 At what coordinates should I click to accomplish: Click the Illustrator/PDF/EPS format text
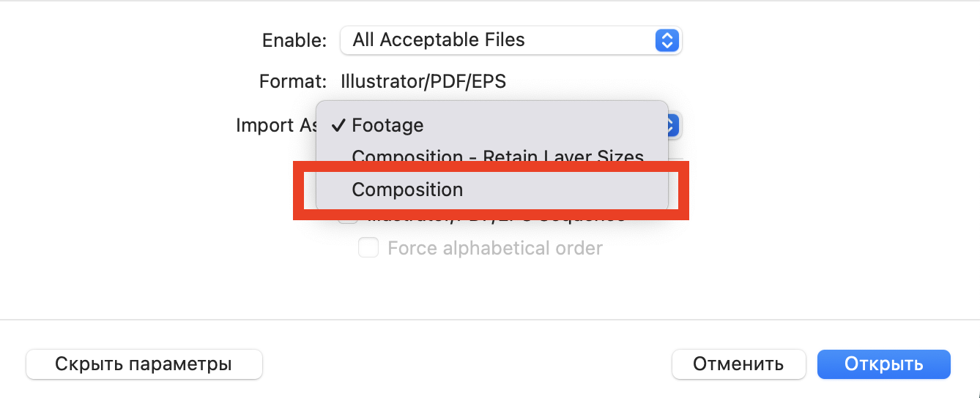click(x=423, y=81)
